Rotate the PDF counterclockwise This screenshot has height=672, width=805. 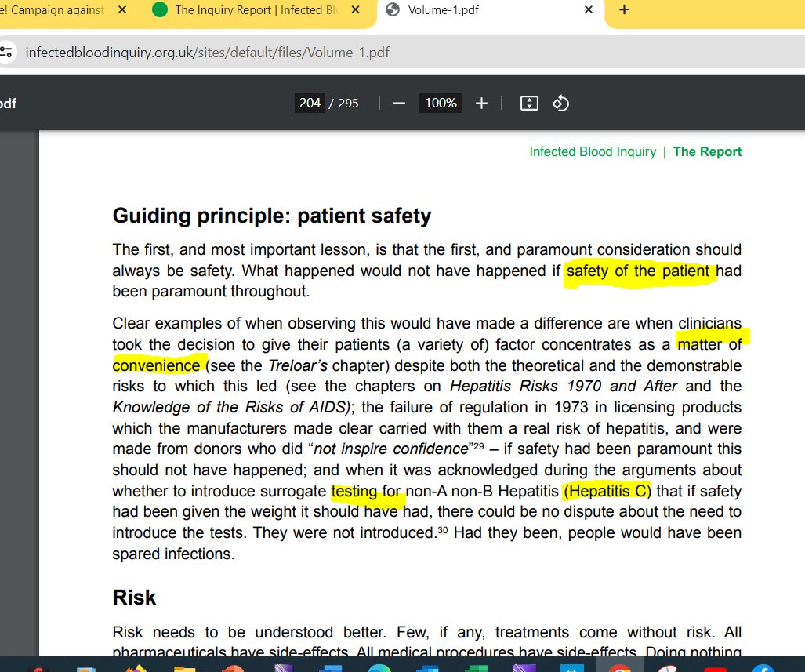[x=560, y=104]
